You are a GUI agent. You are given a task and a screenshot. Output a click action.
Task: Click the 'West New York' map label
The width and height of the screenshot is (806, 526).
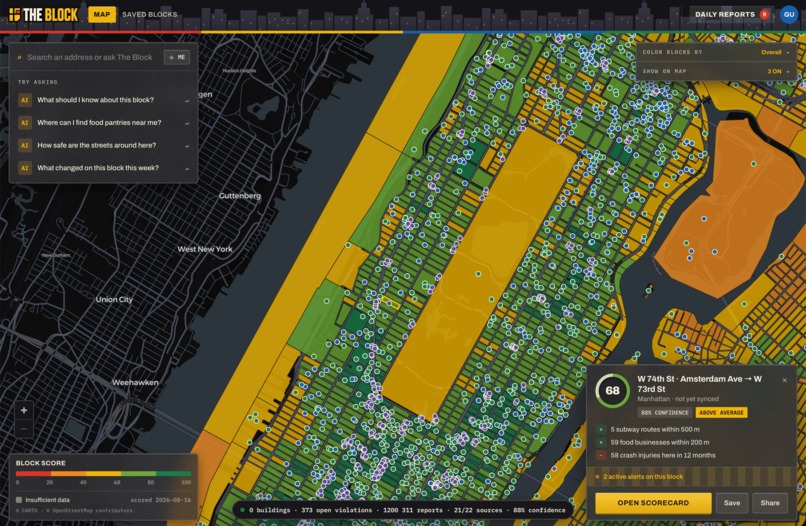pos(205,249)
